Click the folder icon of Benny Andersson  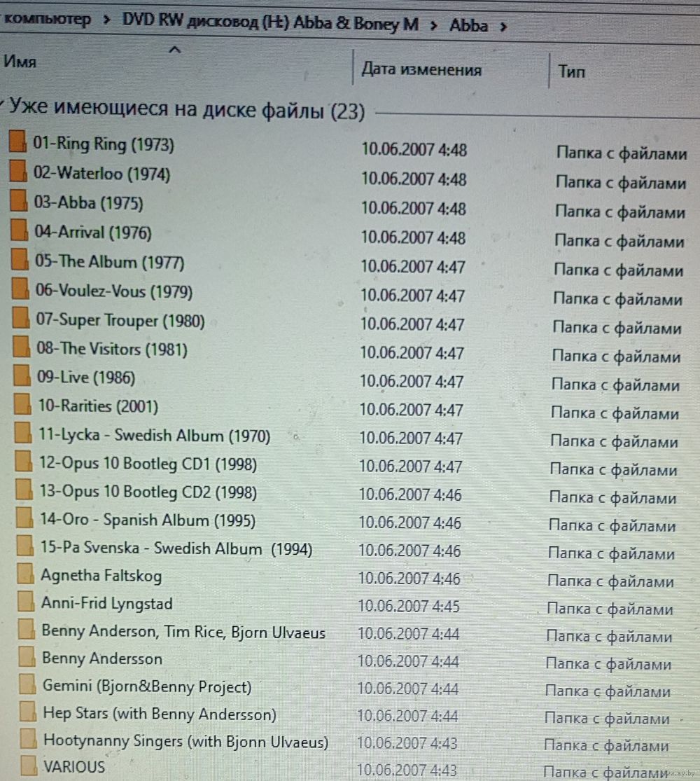coord(27,656)
